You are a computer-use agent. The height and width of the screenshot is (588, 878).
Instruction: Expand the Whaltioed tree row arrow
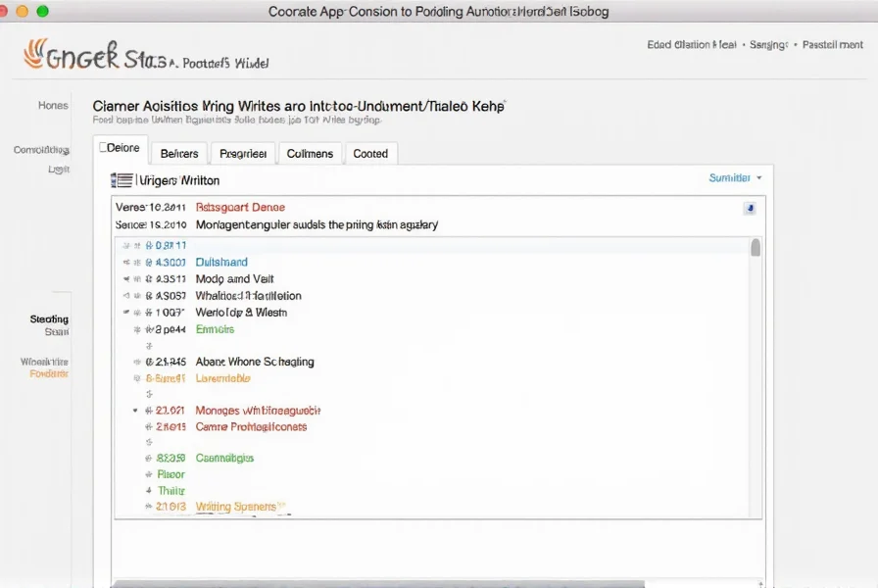click(x=127, y=296)
